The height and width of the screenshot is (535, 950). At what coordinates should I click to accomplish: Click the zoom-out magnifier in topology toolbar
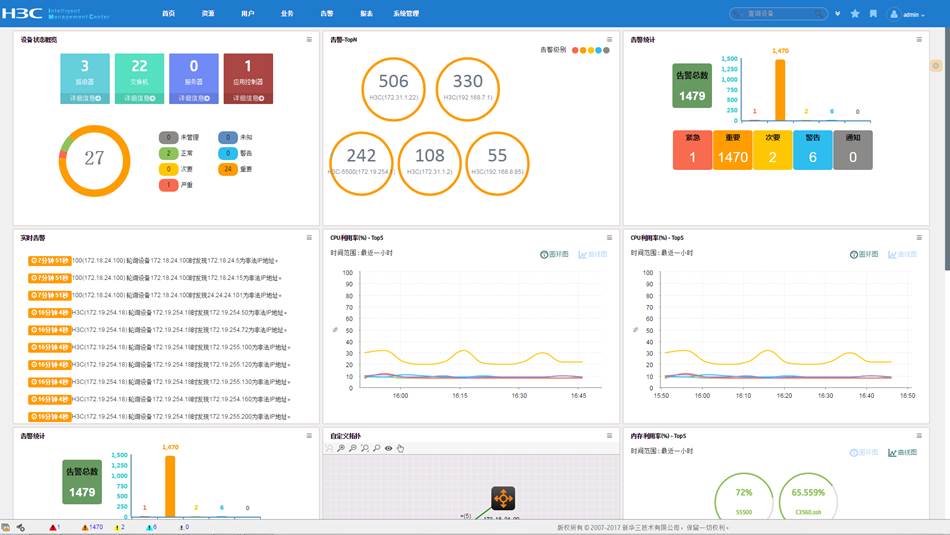coord(353,448)
